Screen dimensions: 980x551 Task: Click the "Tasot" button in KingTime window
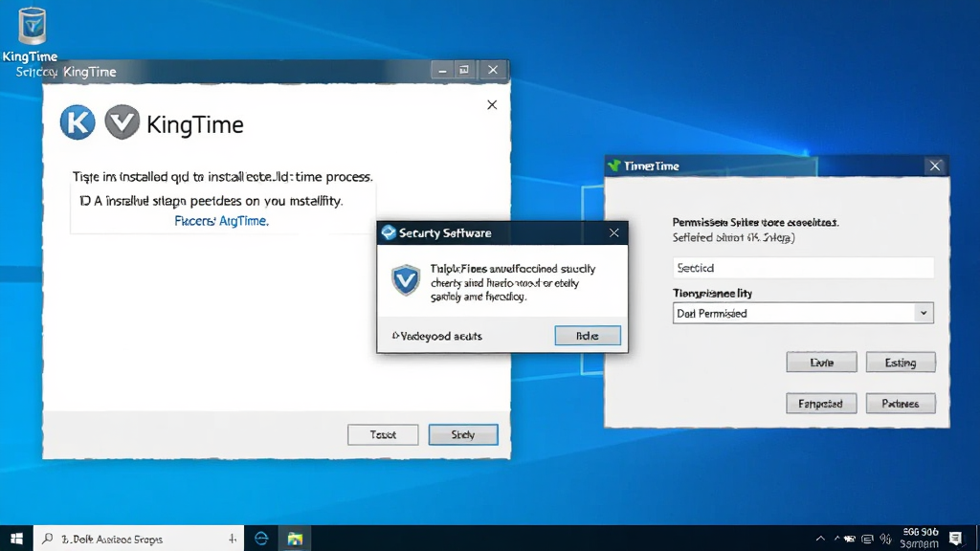coord(383,435)
